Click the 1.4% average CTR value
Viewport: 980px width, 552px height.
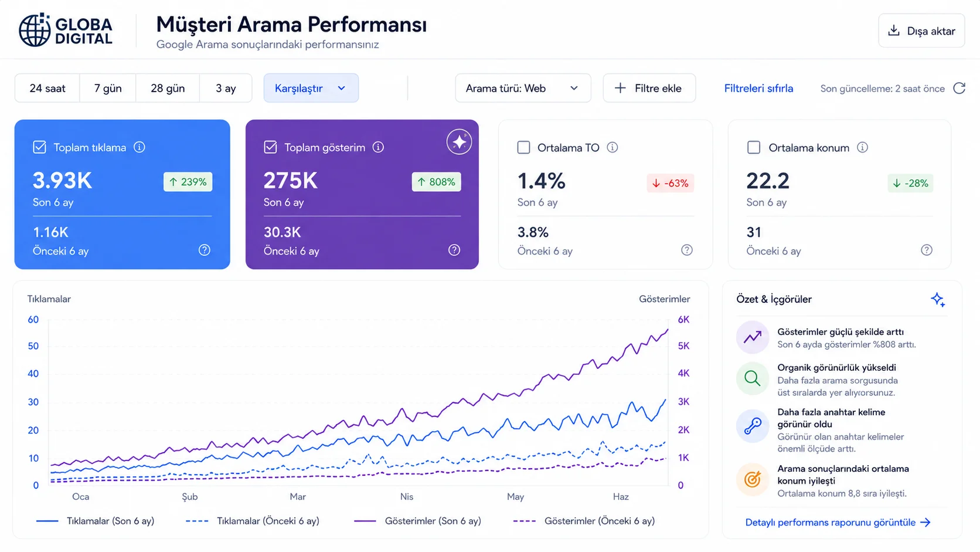pyautogui.click(x=542, y=181)
